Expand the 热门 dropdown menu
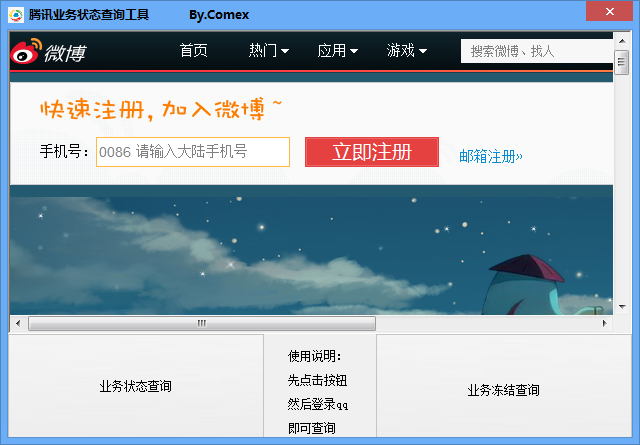Screen dimensions: 640x445 269,51
